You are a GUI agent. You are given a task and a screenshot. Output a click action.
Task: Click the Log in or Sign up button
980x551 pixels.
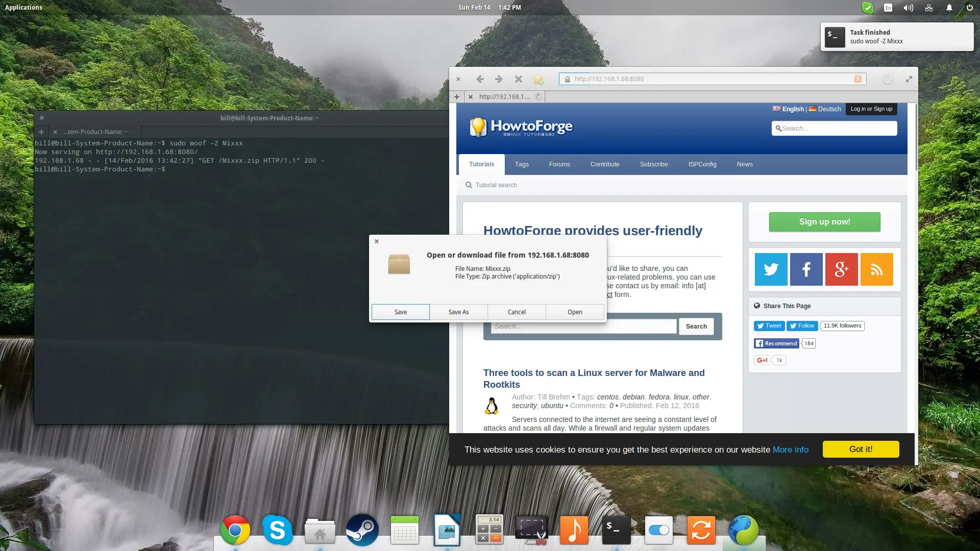pos(871,109)
